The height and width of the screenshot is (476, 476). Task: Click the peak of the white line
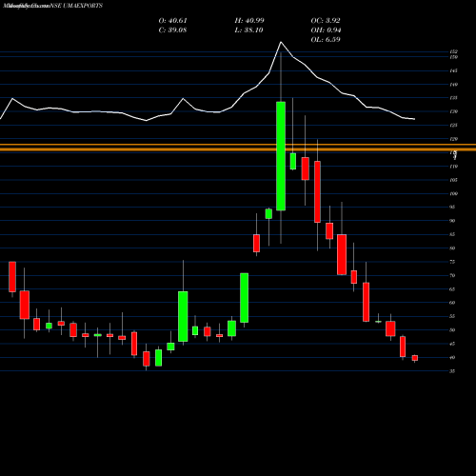click(x=281, y=42)
